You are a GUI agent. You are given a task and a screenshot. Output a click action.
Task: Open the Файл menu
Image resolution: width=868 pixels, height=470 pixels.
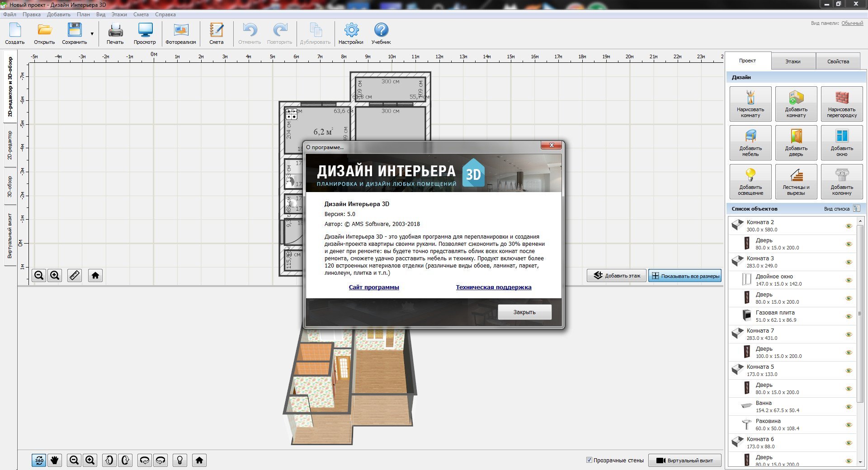tap(9, 14)
